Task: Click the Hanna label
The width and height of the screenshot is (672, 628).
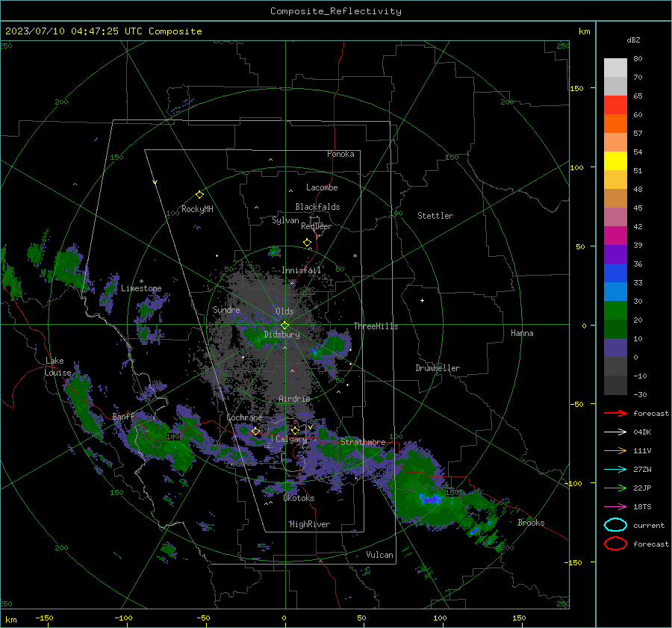Action: tap(522, 333)
